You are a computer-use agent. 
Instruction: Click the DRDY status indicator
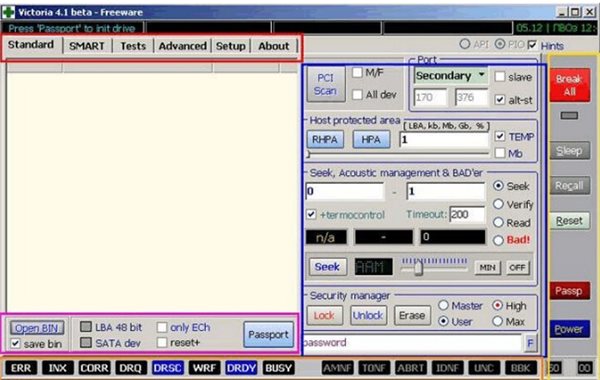(241, 368)
